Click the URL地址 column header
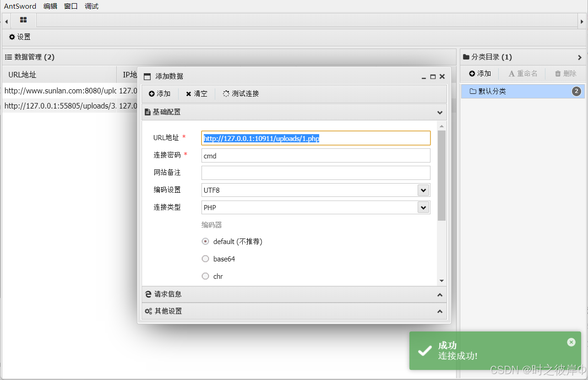Image resolution: width=588 pixels, height=380 pixels. click(x=60, y=75)
